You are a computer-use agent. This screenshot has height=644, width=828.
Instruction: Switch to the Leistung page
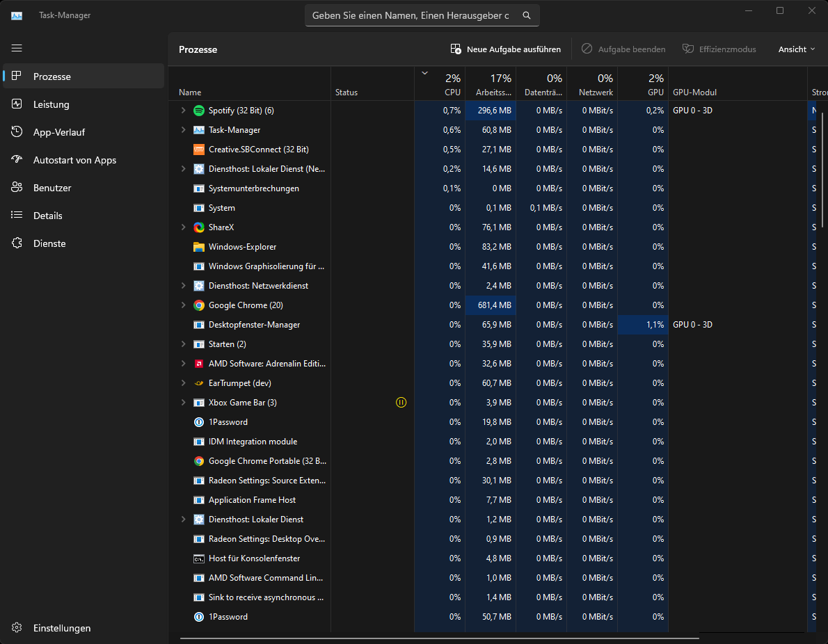(x=84, y=104)
